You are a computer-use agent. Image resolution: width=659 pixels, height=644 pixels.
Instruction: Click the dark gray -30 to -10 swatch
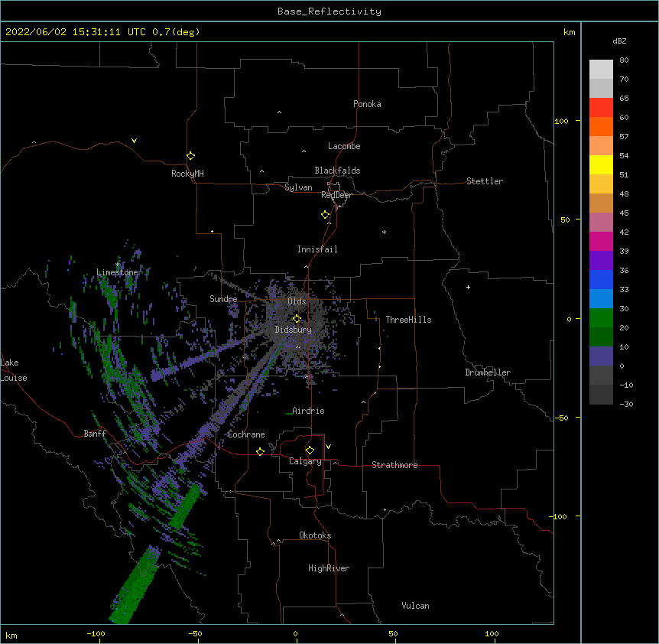(x=601, y=395)
